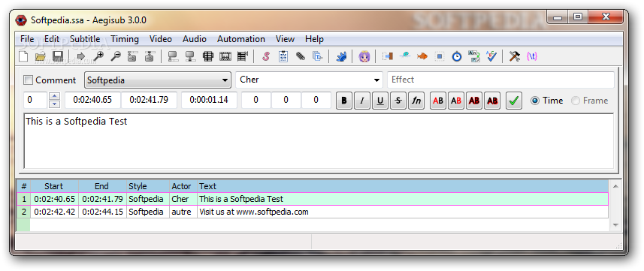The height and width of the screenshot is (271, 644).
Task: Toggle underline with the U button
Action: tap(380, 101)
